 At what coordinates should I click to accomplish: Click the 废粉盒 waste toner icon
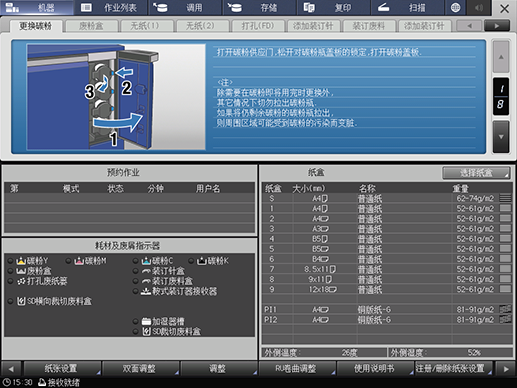click(x=21, y=271)
